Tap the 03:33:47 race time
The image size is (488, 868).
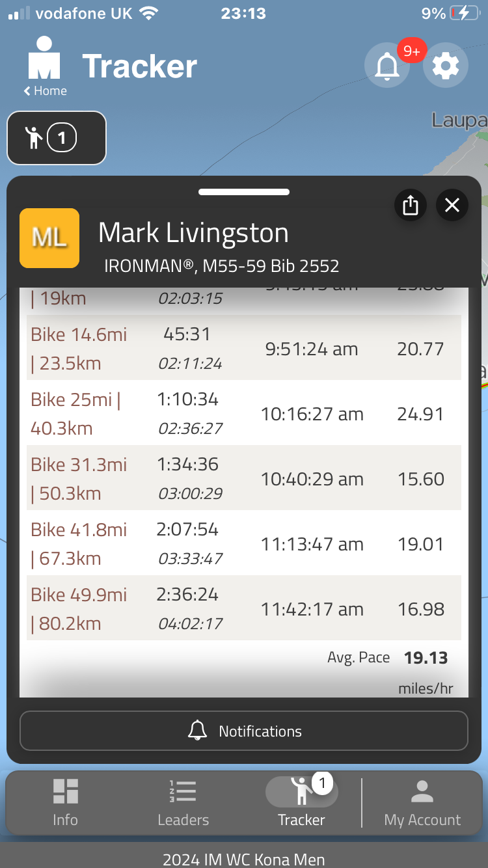(191, 559)
